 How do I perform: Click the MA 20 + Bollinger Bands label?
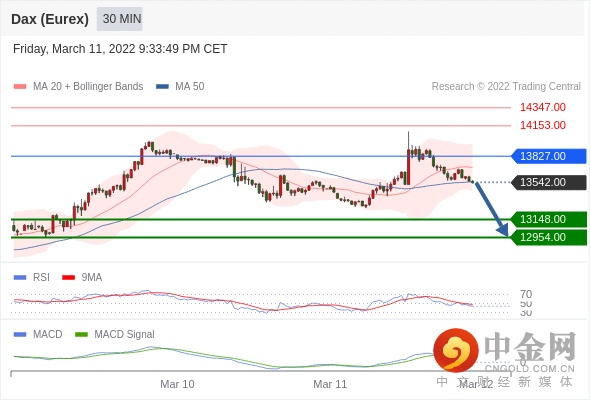point(88,87)
